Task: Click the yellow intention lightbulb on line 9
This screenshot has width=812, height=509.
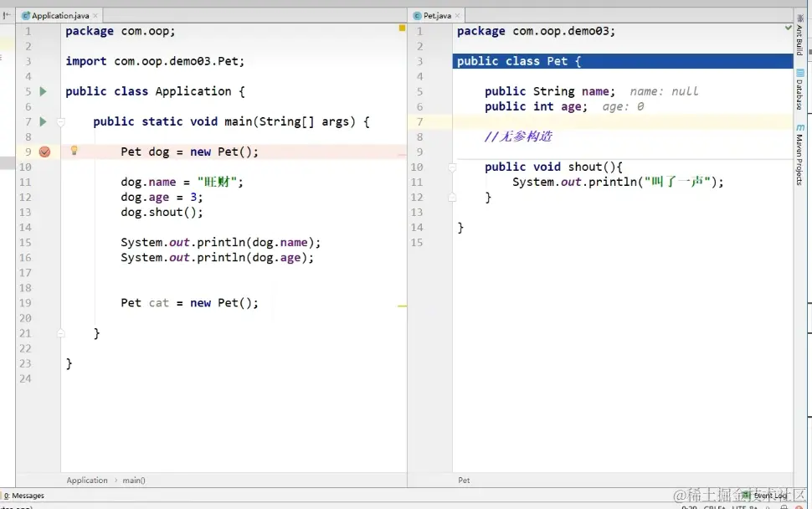Action: [x=74, y=151]
